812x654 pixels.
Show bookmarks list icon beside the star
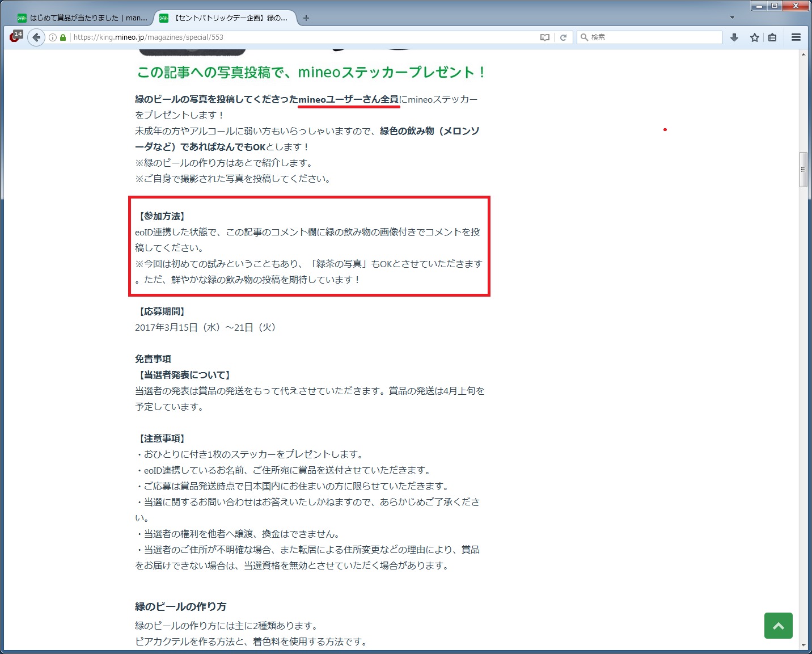pyautogui.click(x=772, y=37)
